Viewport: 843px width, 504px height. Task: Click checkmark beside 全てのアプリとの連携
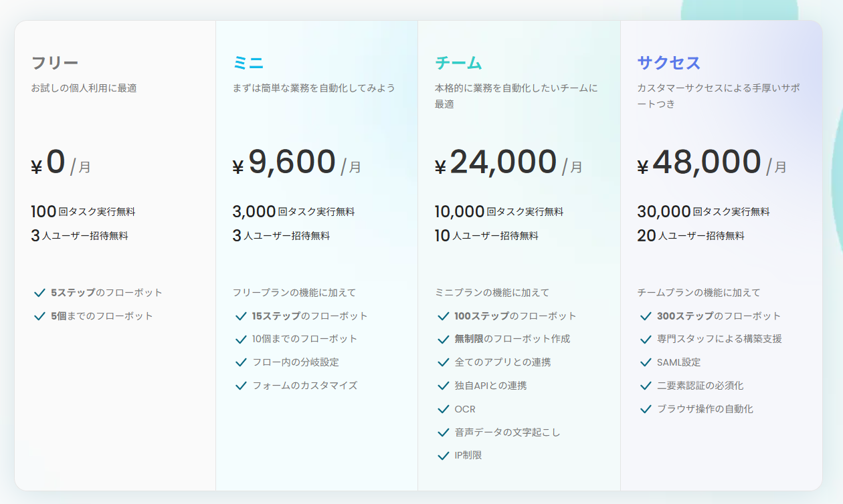tap(443, 362)
